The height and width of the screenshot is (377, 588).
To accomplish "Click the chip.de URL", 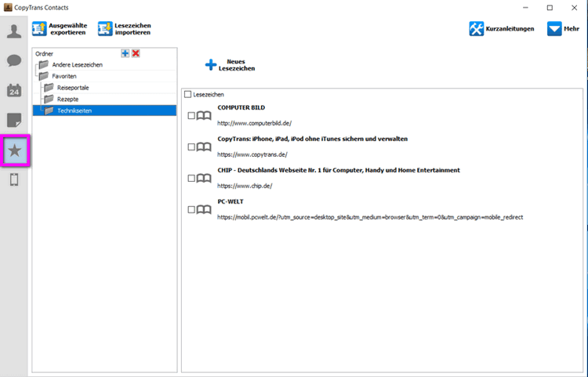I will 245,186.
